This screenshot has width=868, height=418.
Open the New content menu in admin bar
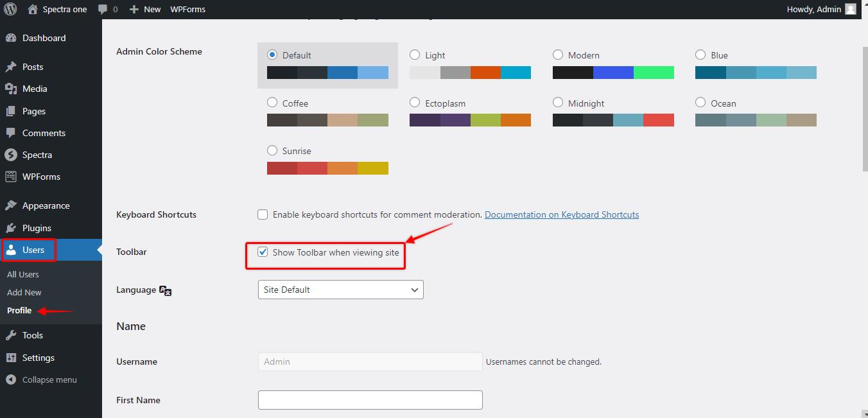click(x=145, y=10)
